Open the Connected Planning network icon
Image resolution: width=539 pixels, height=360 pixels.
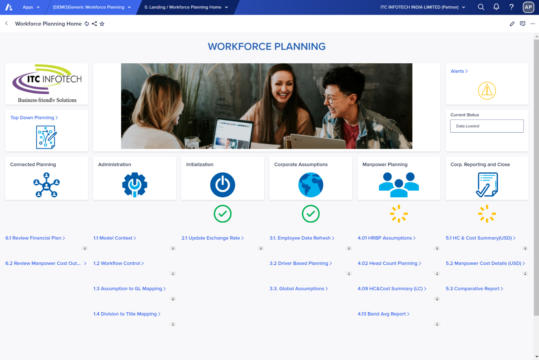(x=46, y=185)
